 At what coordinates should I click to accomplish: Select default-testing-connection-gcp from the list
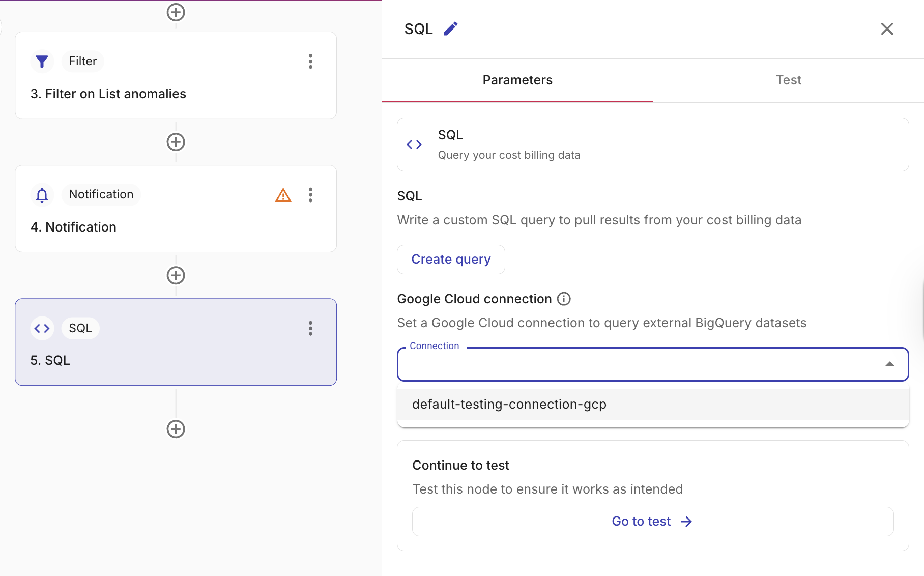(509, 404)
